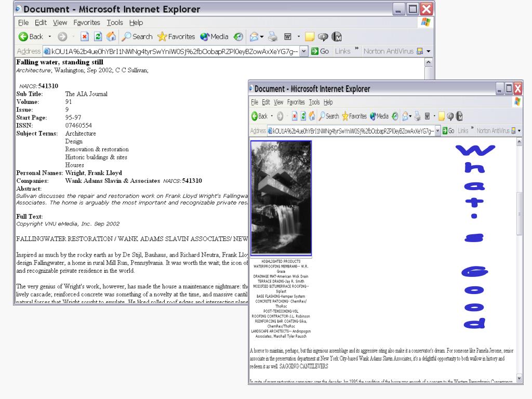The width and height of the screenshot is (532, 399).
Task: Click scroll up arrow in rear window
Action: 428,62
